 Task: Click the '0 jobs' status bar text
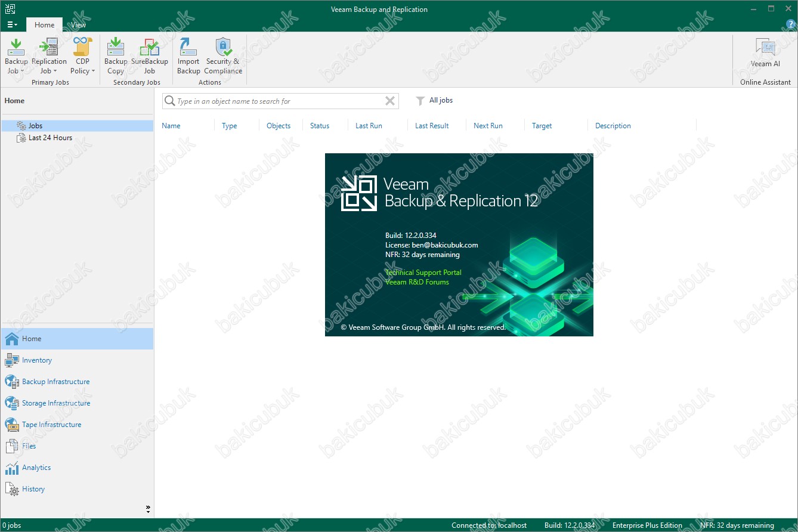11,525
